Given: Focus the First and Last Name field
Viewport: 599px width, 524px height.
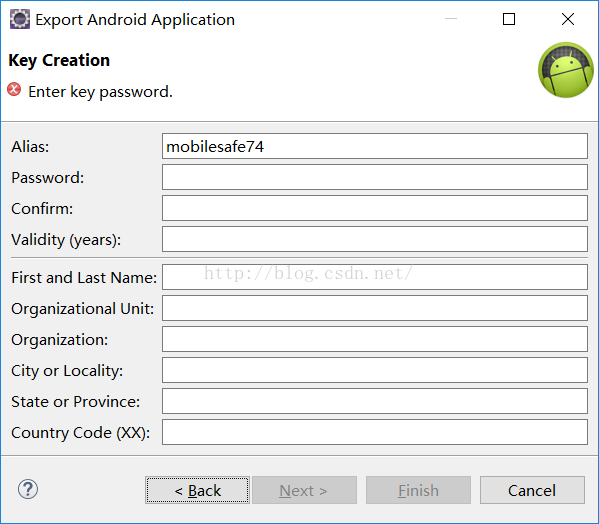Looking at the screenshot, I should [375, 277].
